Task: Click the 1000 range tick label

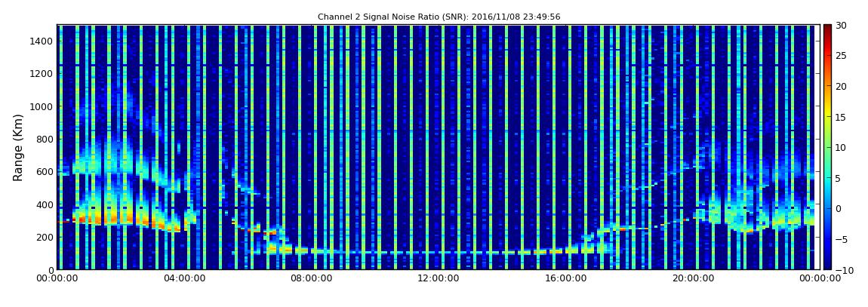Action: coord(42,106)
